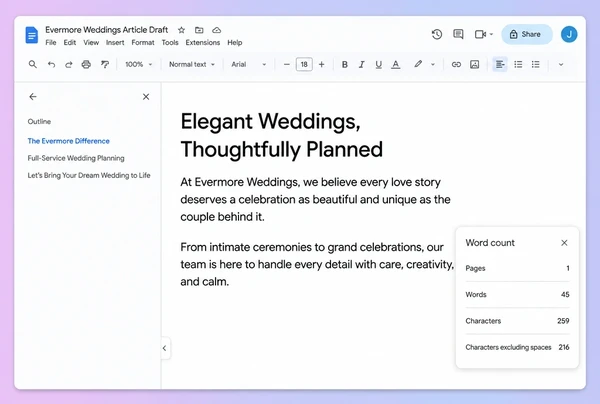Insert a link with the chain icon

coord(456,64)
